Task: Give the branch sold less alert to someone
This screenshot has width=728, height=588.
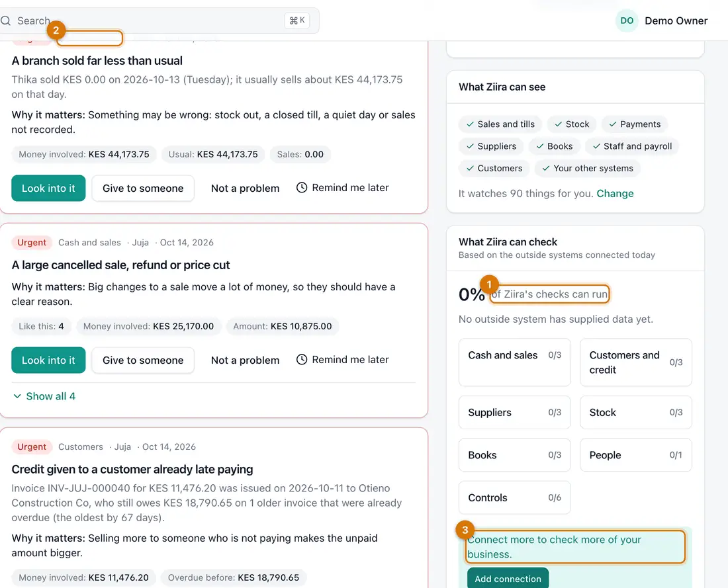Action: pos(143,188)
